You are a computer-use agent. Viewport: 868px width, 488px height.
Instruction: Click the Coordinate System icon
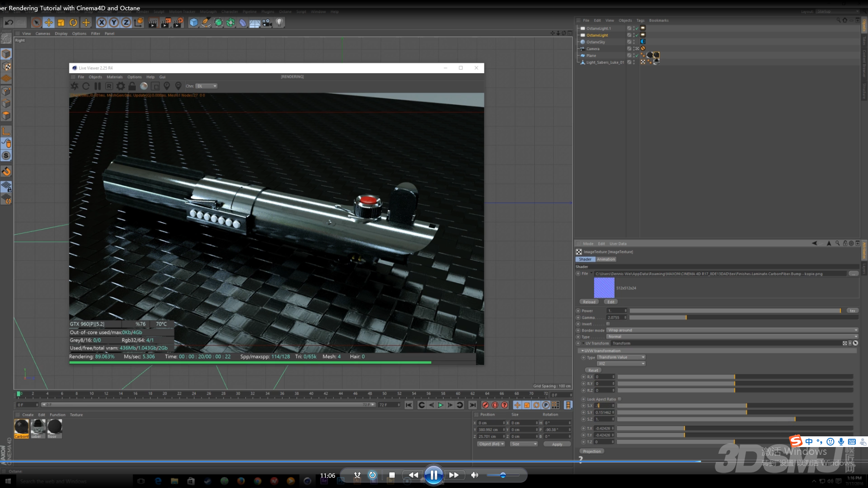[x=139, y=22]
